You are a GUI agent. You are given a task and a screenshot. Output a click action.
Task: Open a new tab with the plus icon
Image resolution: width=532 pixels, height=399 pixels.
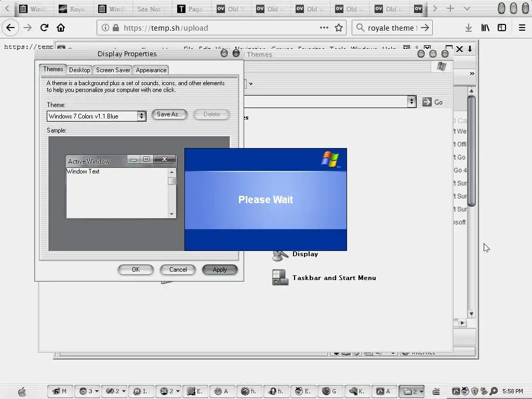coord(450,8)
